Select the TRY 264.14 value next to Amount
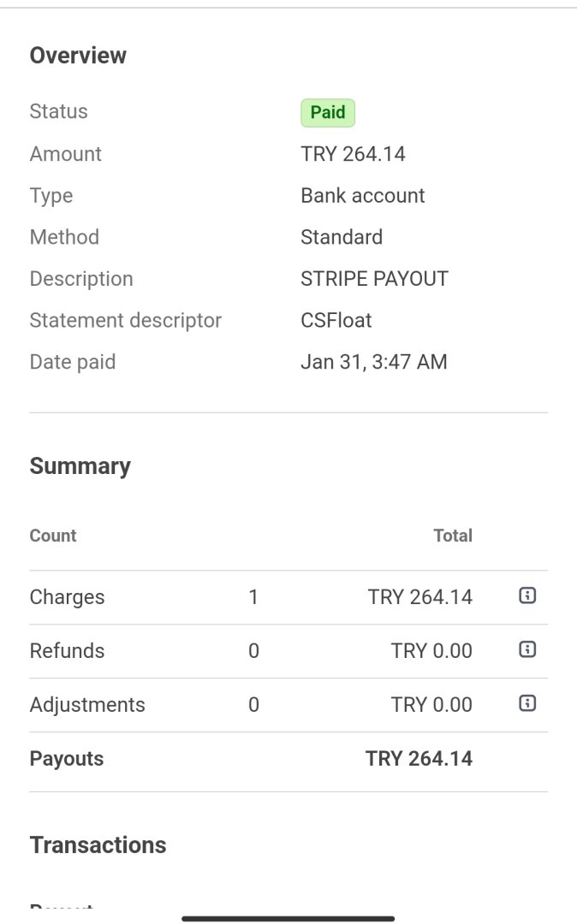 pos(353,154)
